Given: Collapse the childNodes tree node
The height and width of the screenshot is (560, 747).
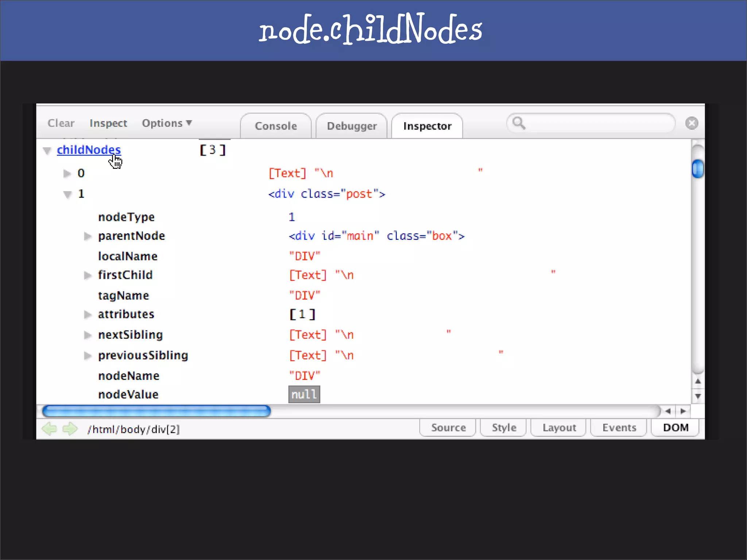Looking at the screenshot, I should tap(47, 151).
